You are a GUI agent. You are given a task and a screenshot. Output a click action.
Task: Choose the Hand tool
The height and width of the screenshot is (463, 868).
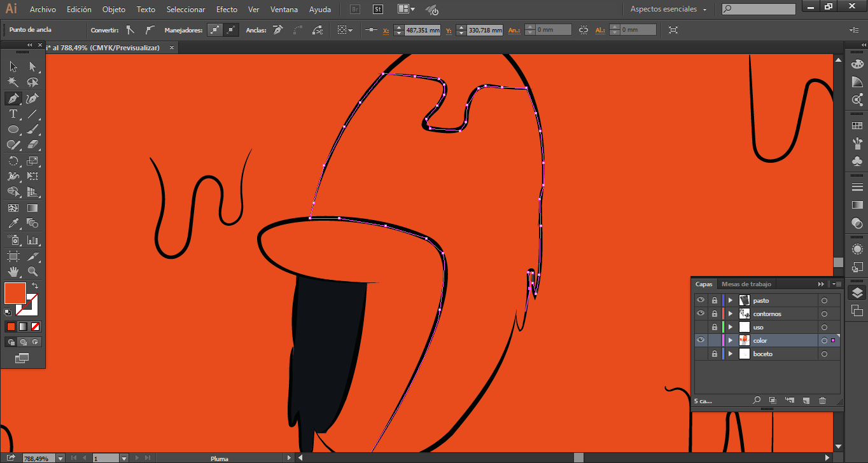tap(13, 272)
